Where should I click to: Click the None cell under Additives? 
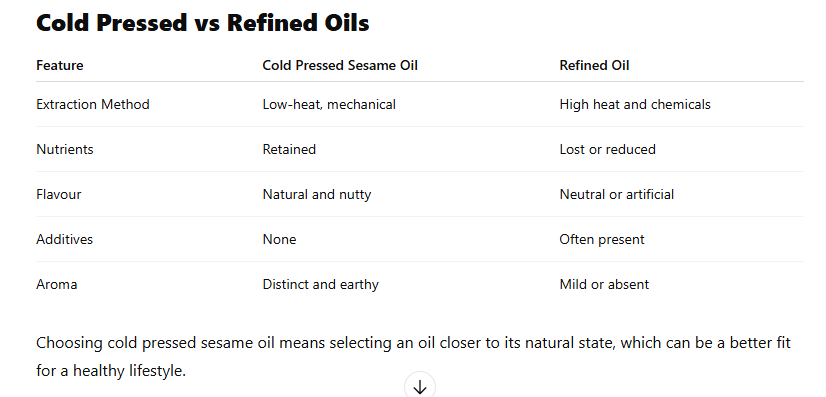pos(279,239)
